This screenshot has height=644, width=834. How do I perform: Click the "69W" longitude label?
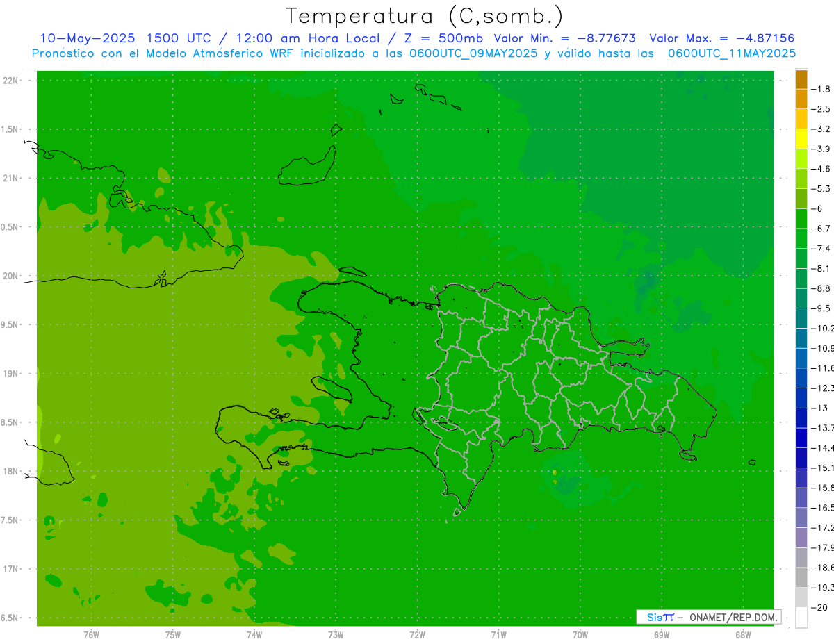[x=661, y=635]
